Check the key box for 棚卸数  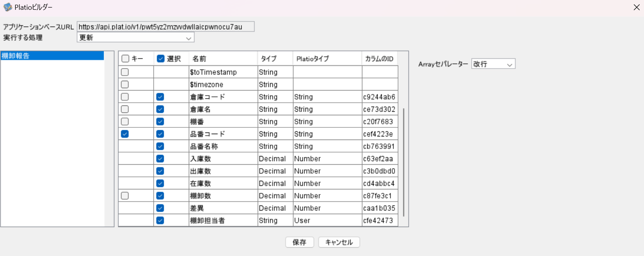coord(125,196)
